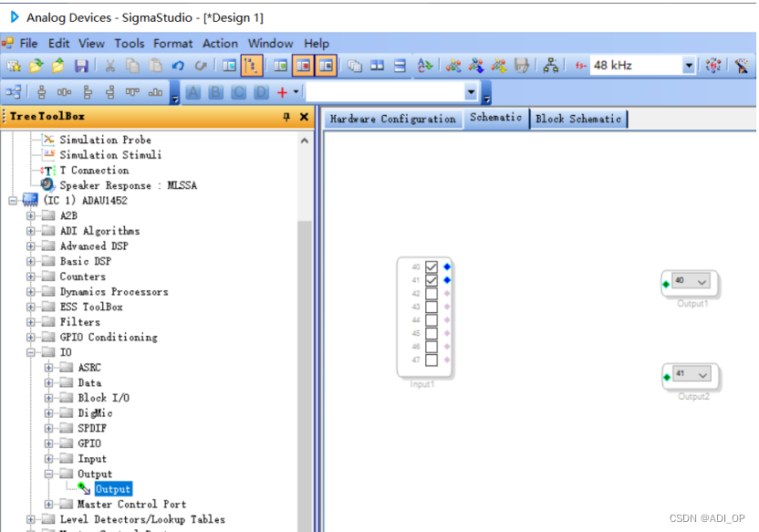Click the blue output pin of channel 40
759x532 pixels.
(x=447, y=266)
